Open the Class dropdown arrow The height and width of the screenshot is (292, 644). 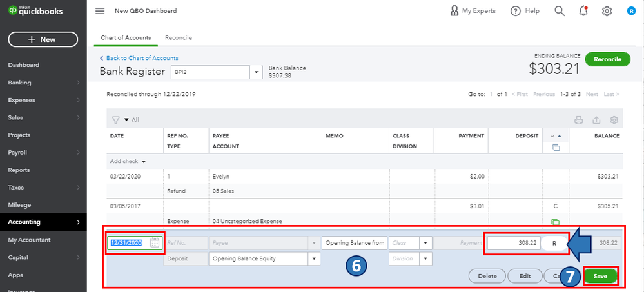tap(425, 243)
